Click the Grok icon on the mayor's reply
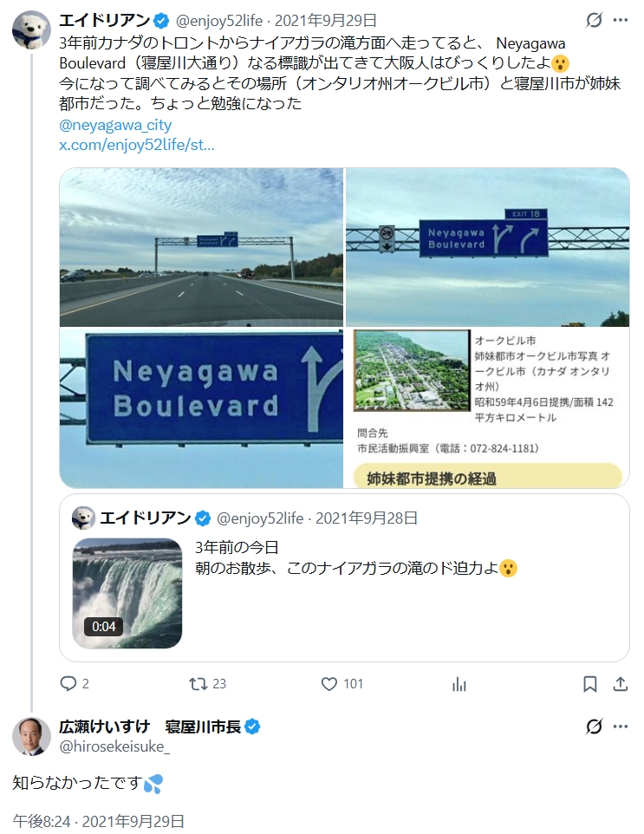644x834 pixels. 594,726
